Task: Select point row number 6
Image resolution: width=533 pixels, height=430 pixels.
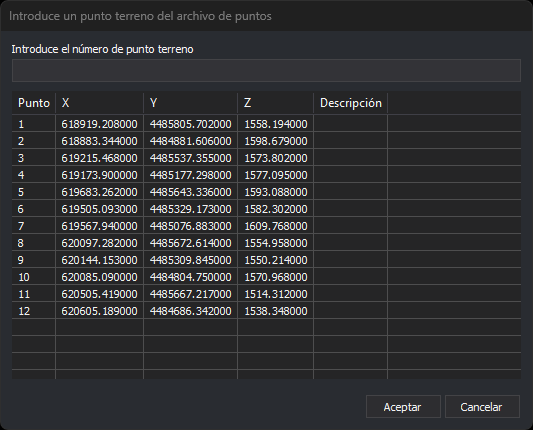Action: tap(266, 209)
